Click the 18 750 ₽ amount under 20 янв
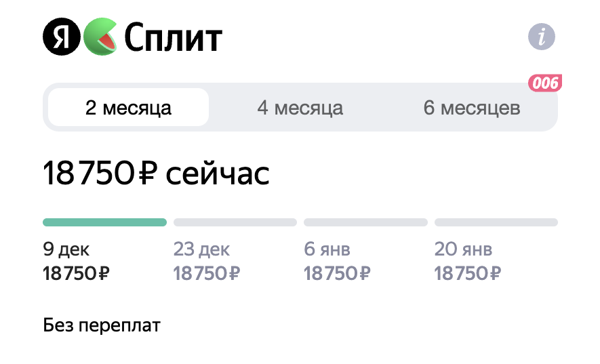 click(x=468, y=274)
